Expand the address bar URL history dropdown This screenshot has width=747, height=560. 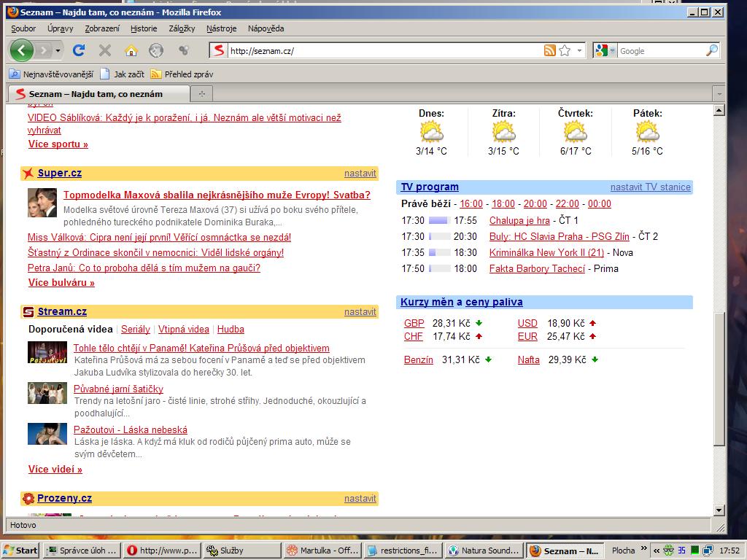click(580, 50)
